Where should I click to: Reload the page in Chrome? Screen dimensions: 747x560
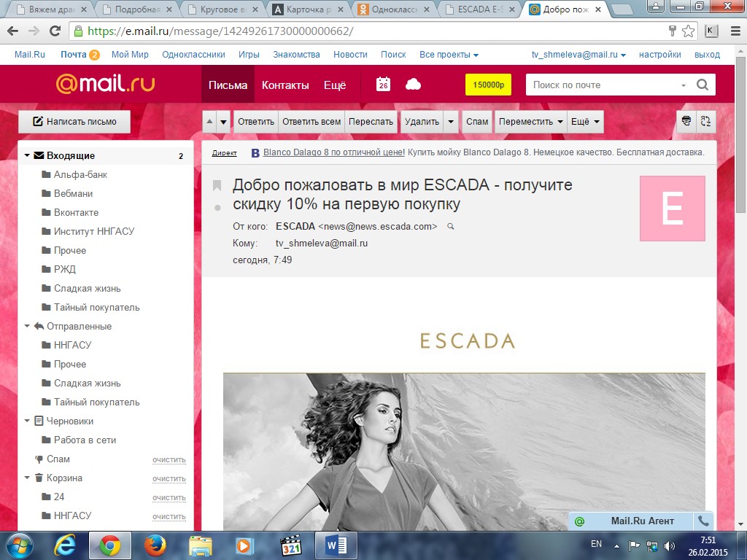(x=55, y=31)
